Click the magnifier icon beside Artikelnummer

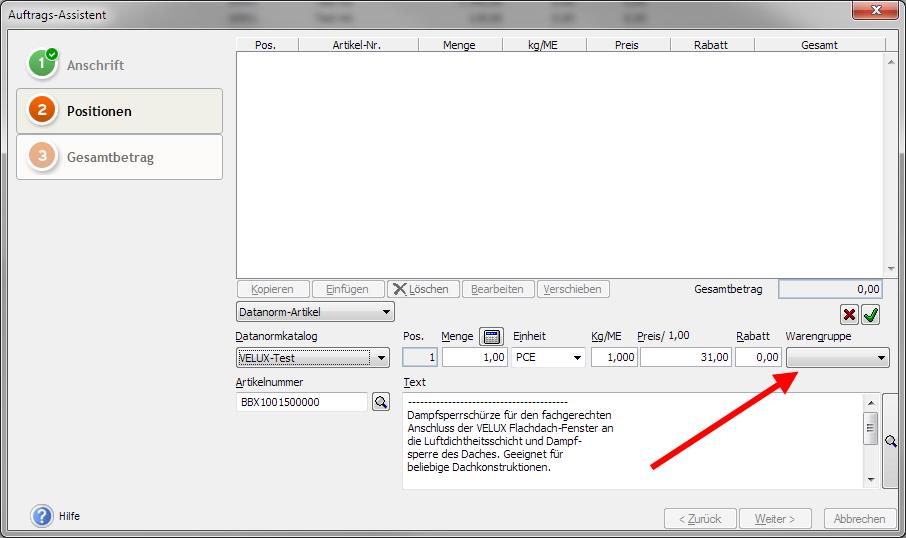point(381,402)
